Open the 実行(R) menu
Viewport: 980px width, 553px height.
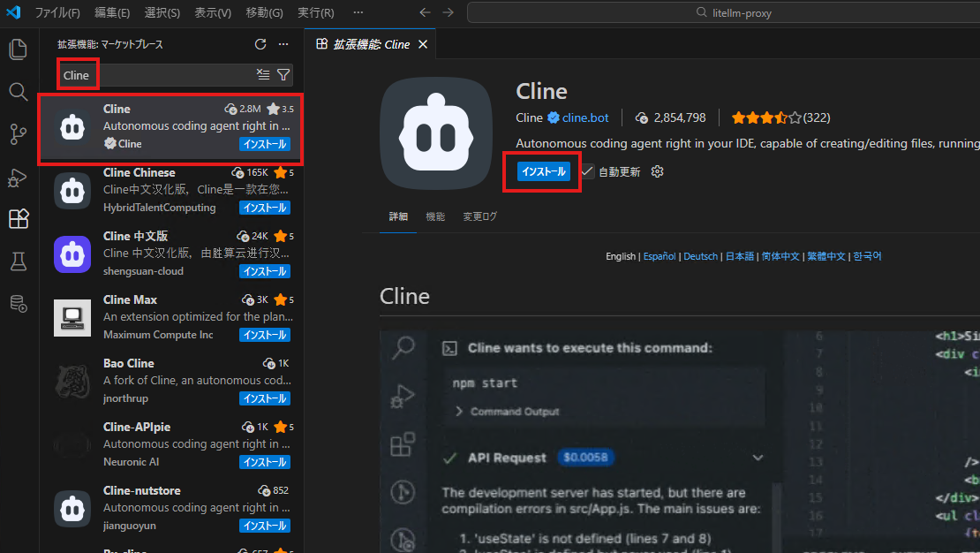[315, 12]
